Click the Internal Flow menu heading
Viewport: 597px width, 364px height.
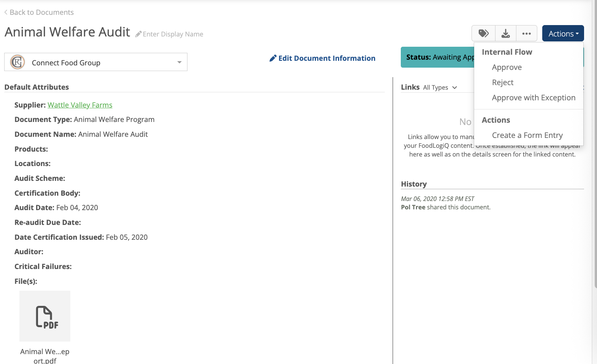click(507, 52)
